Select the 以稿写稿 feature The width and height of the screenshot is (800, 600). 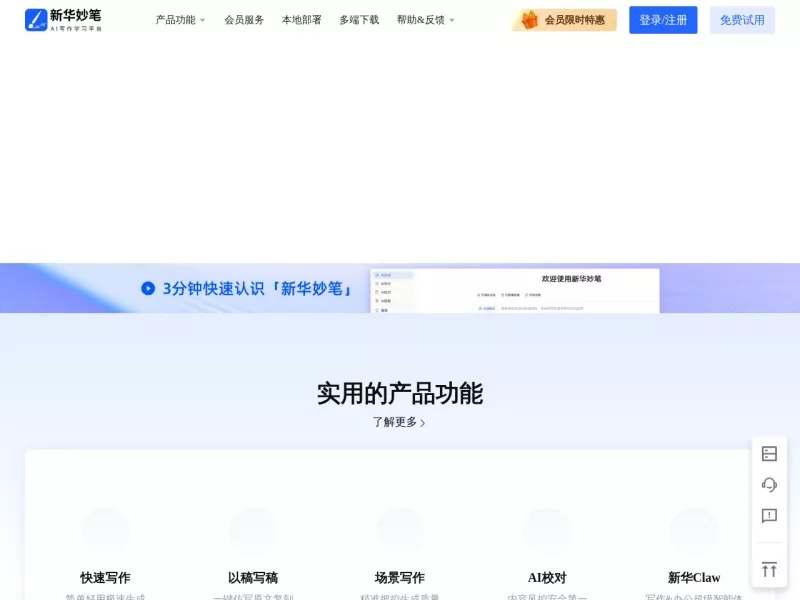pos(253,553)
